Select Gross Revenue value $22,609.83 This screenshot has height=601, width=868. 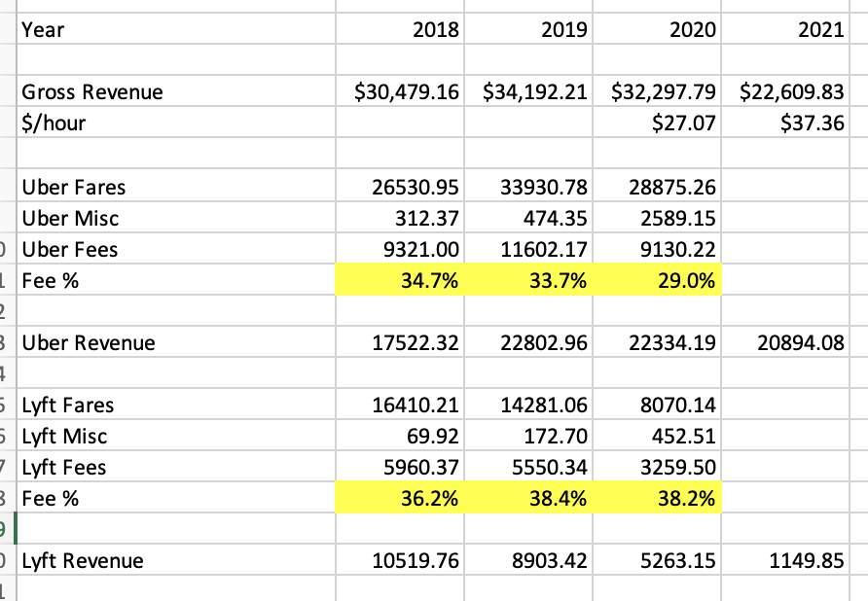click(785, 91)
